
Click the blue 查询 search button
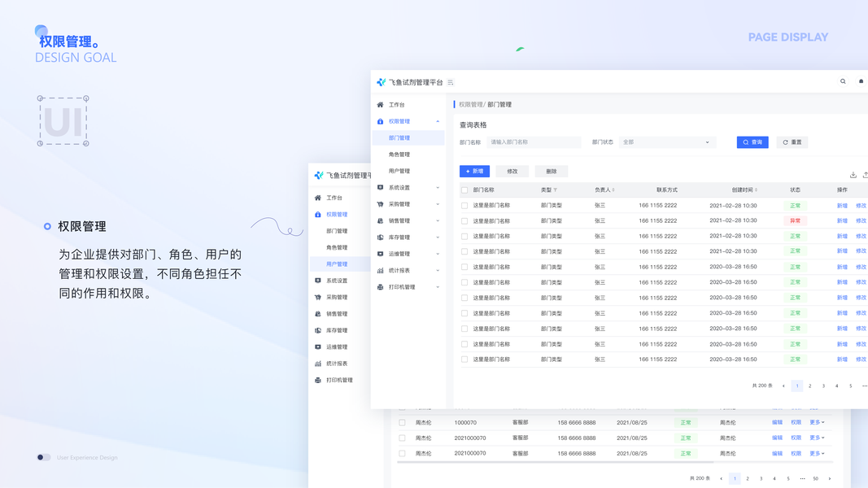point(752,142)
